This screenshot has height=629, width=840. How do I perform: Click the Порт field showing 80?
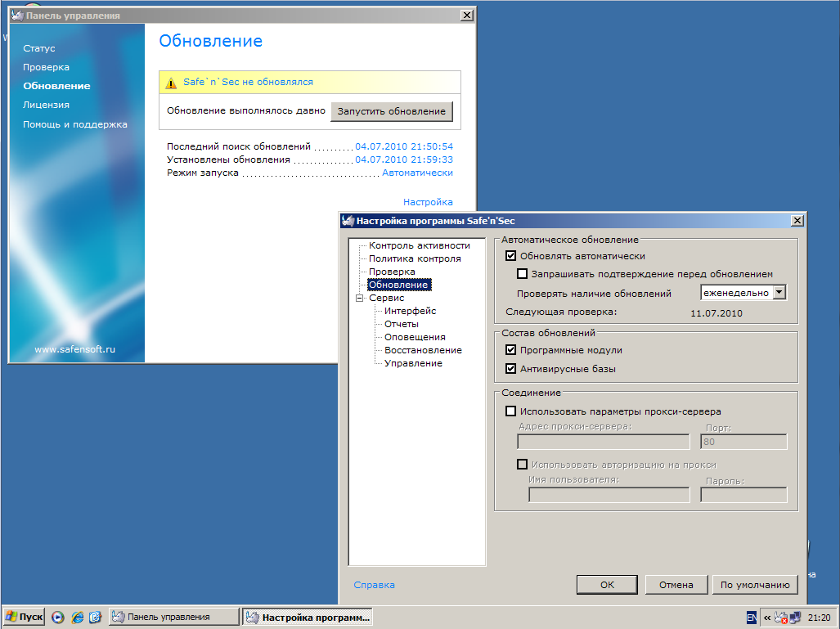pyautogui.click(x=743, y=442)
